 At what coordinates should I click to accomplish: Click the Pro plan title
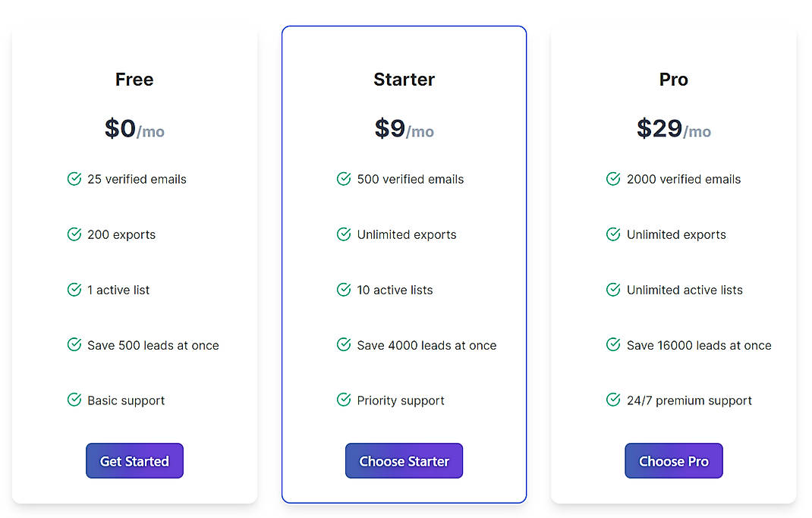point(673,79)
